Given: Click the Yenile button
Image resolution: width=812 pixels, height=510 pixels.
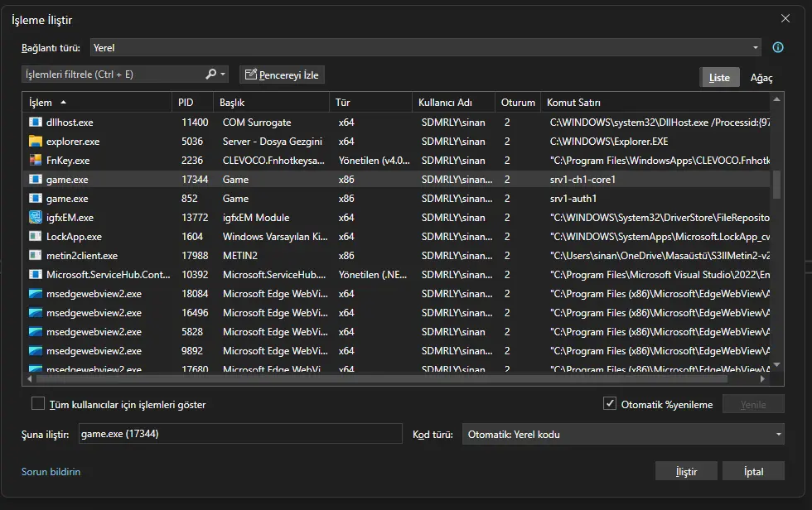Looking at the screenshot, I should (x=753, y=404).
